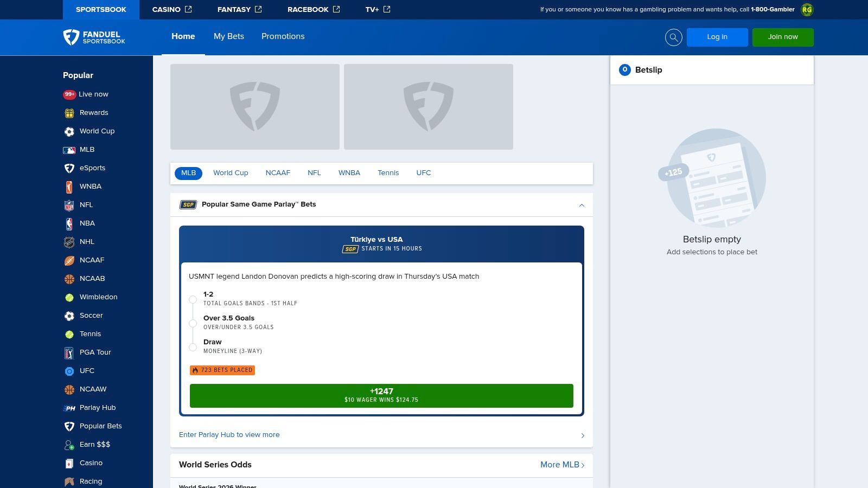Click the PGA Tour logo icon

coord(69,353)
